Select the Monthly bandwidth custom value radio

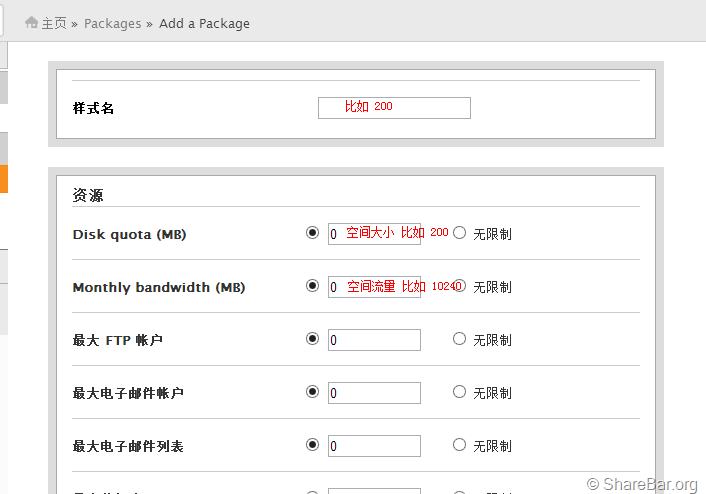point(312,286)
